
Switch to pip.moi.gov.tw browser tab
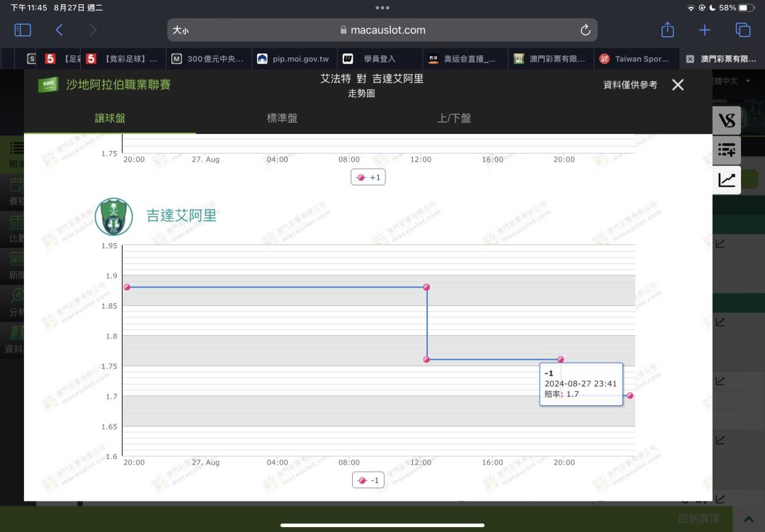tap(294, 59)
